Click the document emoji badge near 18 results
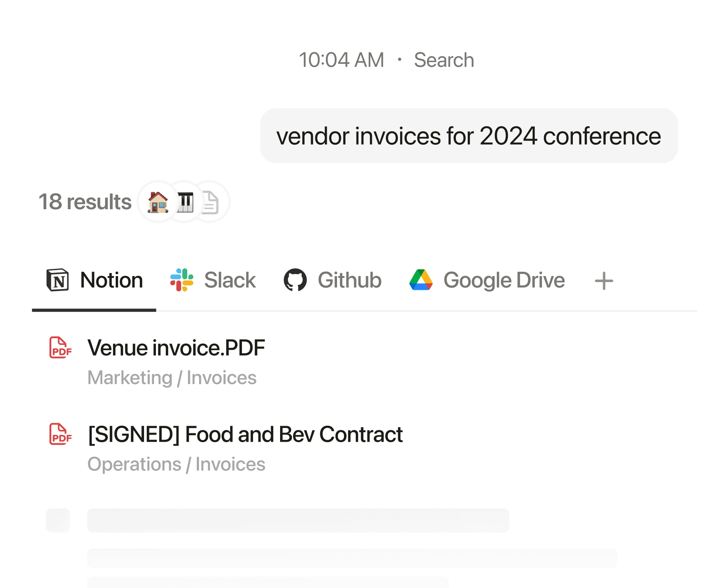Image resolution: width=723 pixels, height=588 pixels. click(x=211, y=202)
